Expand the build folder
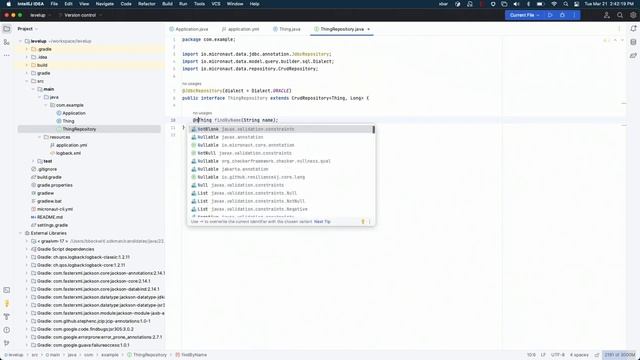Viewport: 640px width, 360px height. [27, 65]
